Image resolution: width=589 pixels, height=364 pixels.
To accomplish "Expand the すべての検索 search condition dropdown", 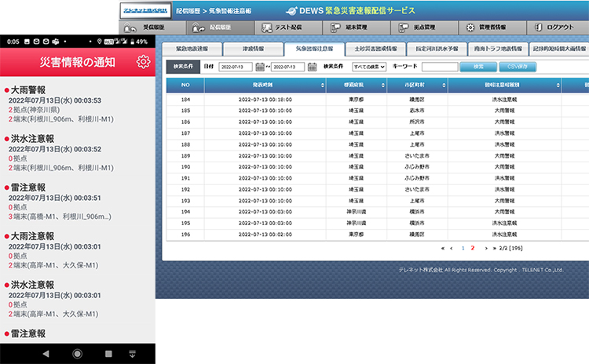I will pyautogui.click(x=369, y=67).
